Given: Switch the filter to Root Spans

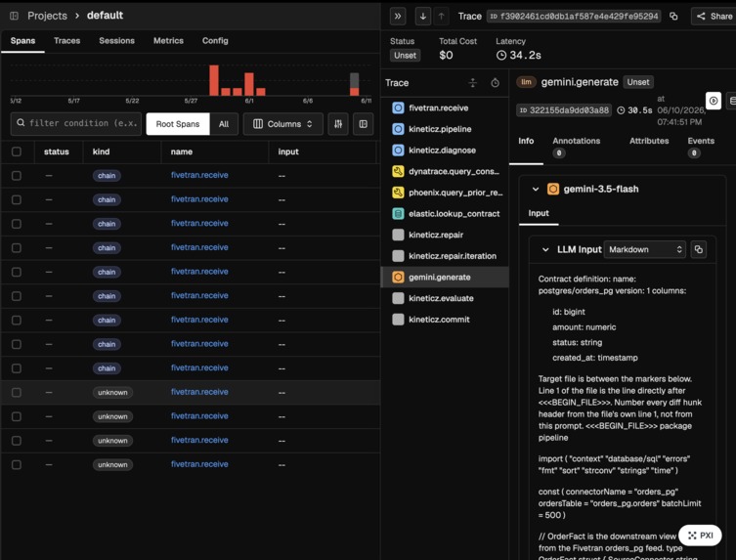Looking at the screenshot, I should (x=178, y=124).
